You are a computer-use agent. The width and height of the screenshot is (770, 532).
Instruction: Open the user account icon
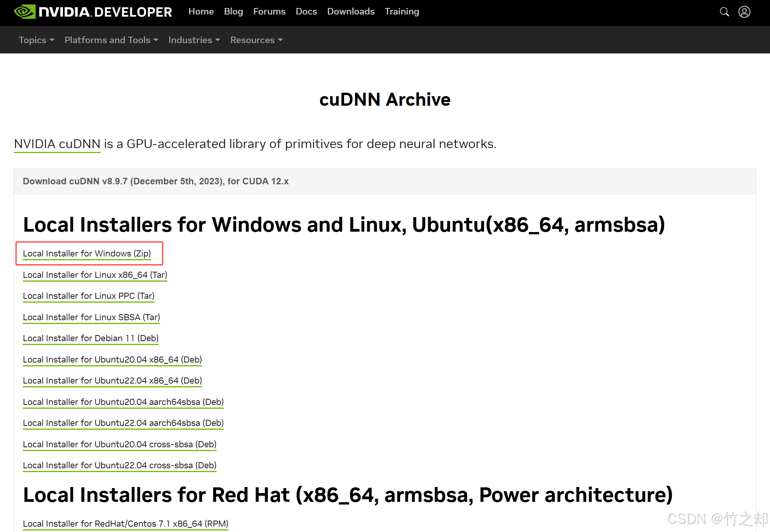point(744,12)
